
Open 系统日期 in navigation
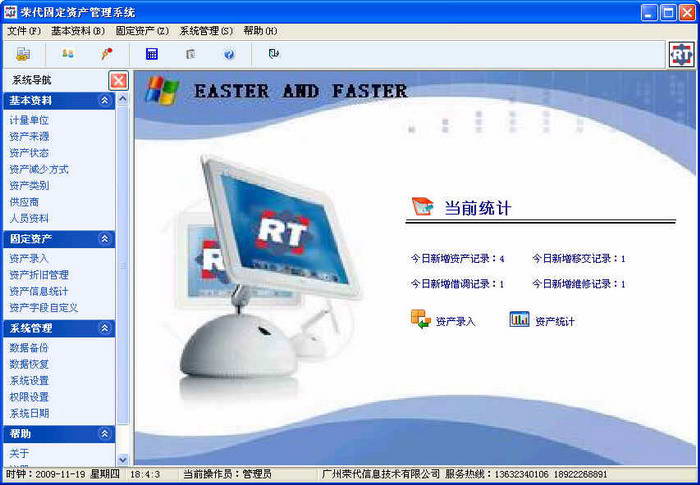tap(29, 413)
